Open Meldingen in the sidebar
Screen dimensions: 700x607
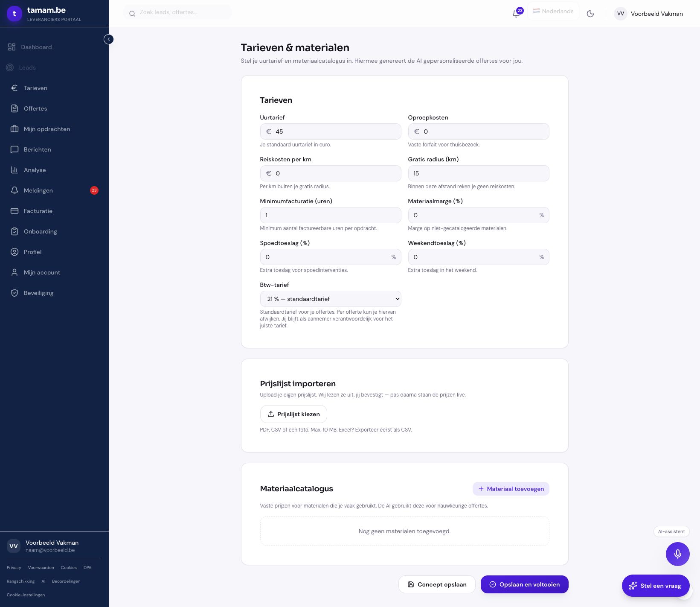pos(54,190)
